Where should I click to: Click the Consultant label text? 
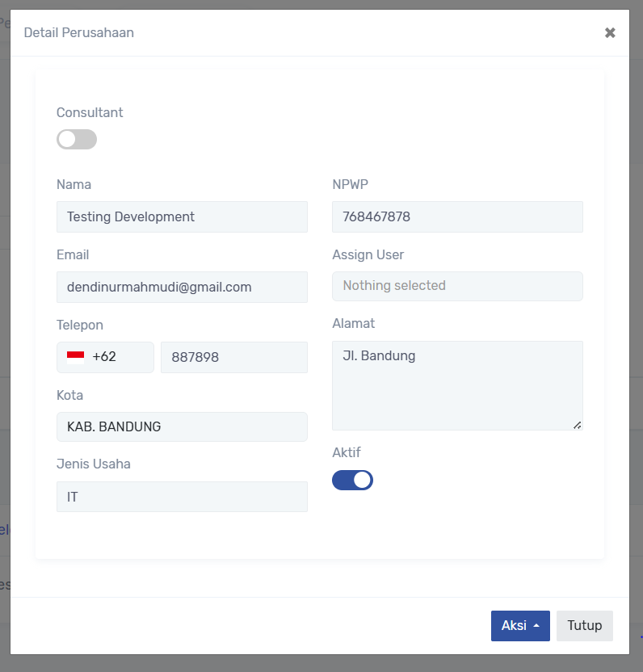point(90,113)
